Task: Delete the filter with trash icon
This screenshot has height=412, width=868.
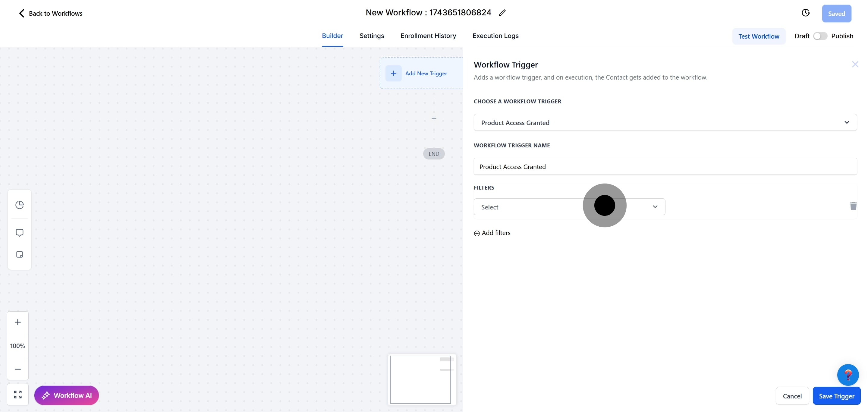Action: coord(853,206)
